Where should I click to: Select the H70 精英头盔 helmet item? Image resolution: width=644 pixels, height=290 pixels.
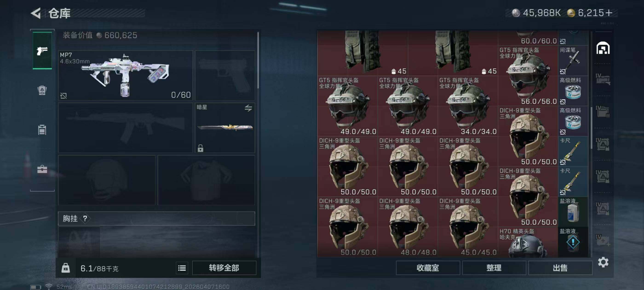(528, 242)
